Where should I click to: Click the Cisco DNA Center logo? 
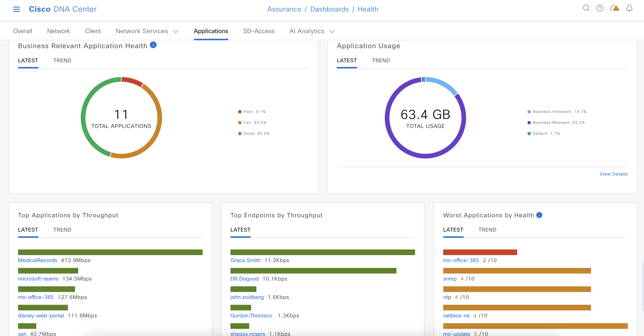(63, 9)
